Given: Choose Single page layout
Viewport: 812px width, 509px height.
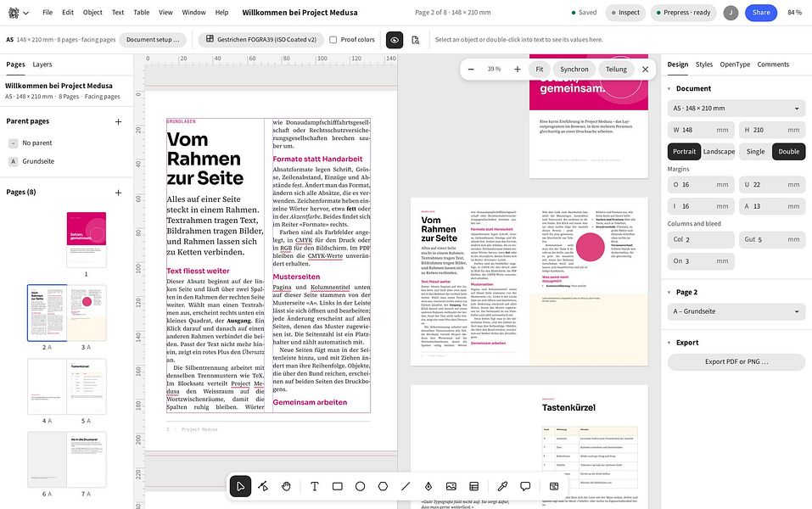Looking at the screenshot, I should click(755, 152).
